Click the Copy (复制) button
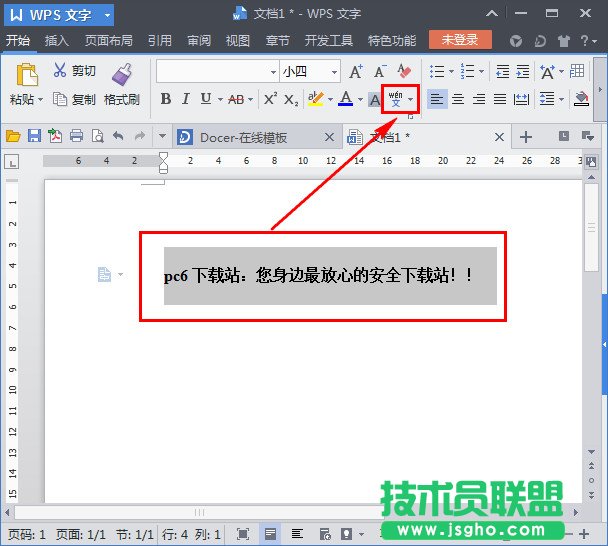608x546 pixels. (x=74, y=99)
